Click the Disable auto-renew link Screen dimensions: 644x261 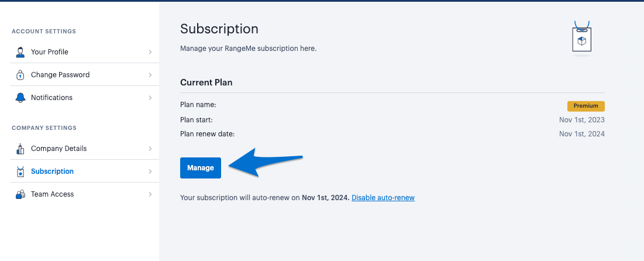tap(383, 198)
